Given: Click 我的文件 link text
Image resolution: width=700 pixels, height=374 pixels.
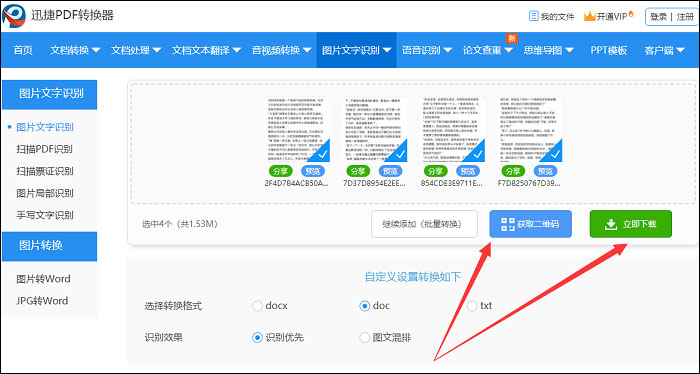Looking at the screenshot, I should [557, 17].
